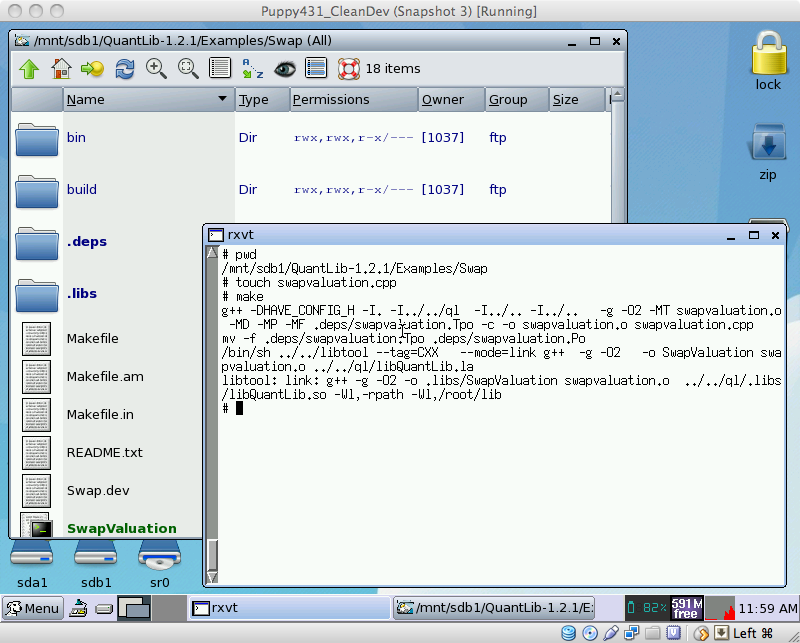Open the lock desktop icon
Viewport: 800px width, 643px height.
pyautogui.click(x=767, y=58)
